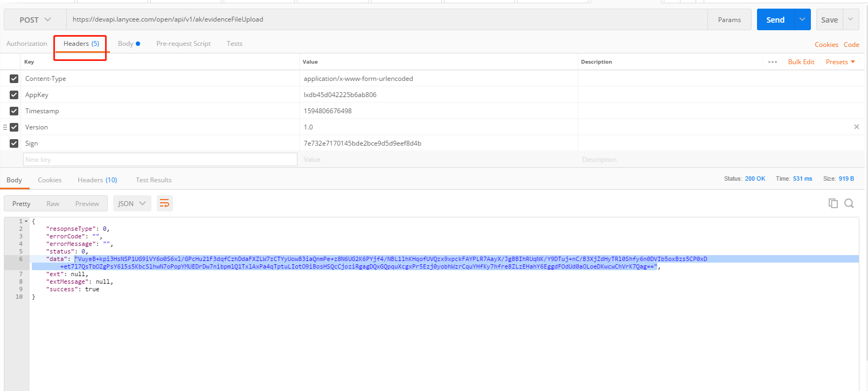Delete the Version header row

(856, 127)
